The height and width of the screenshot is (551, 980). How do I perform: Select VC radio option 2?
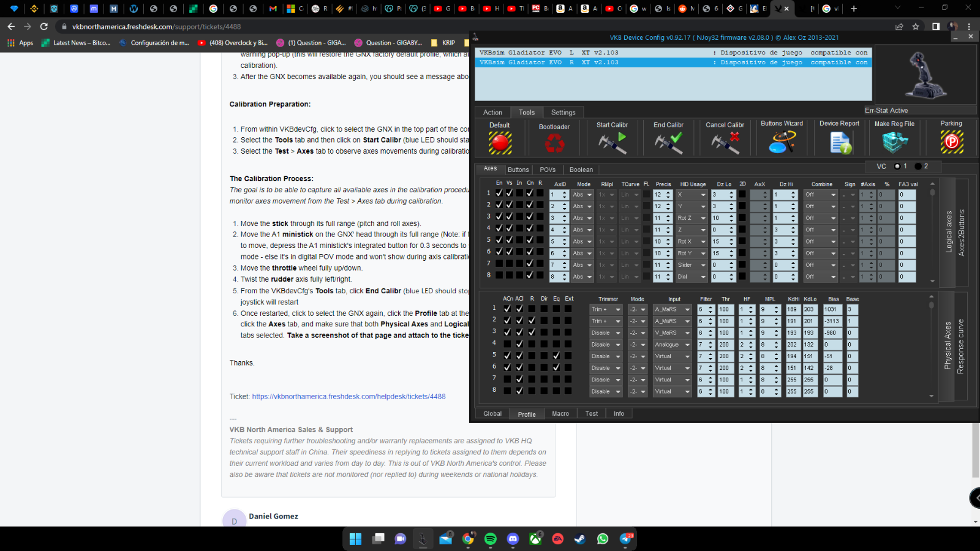pyautogui.click(x=918, y=166)
